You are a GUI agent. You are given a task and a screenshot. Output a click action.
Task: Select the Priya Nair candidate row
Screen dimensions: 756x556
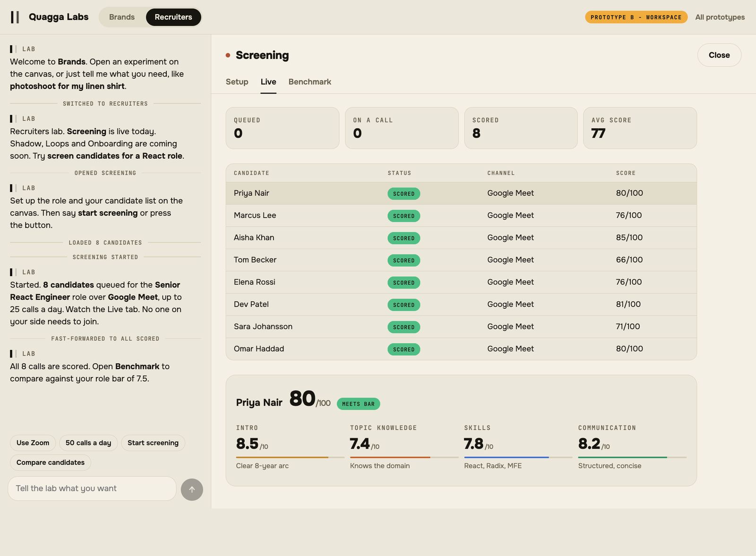click(461, 193)
